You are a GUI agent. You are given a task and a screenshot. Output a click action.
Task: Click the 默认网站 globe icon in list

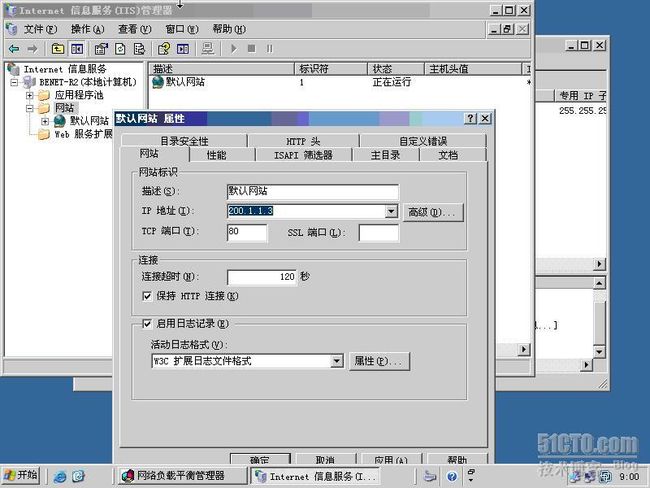[158, 82]
